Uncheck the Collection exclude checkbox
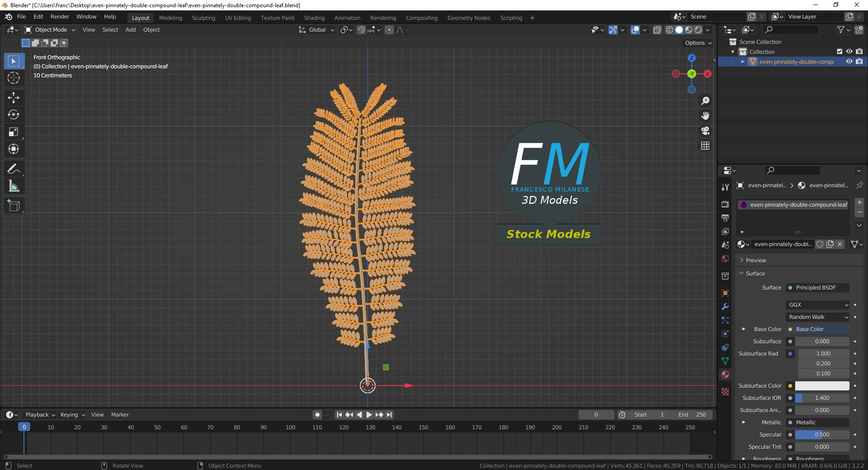Viewport: 868px width, 470px height. [840, 52]
